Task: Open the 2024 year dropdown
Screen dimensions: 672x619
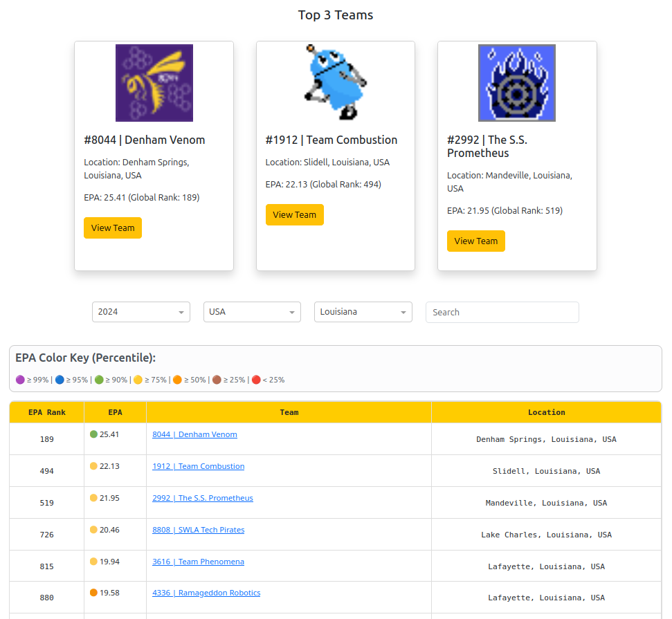Action: click(141, 312)
